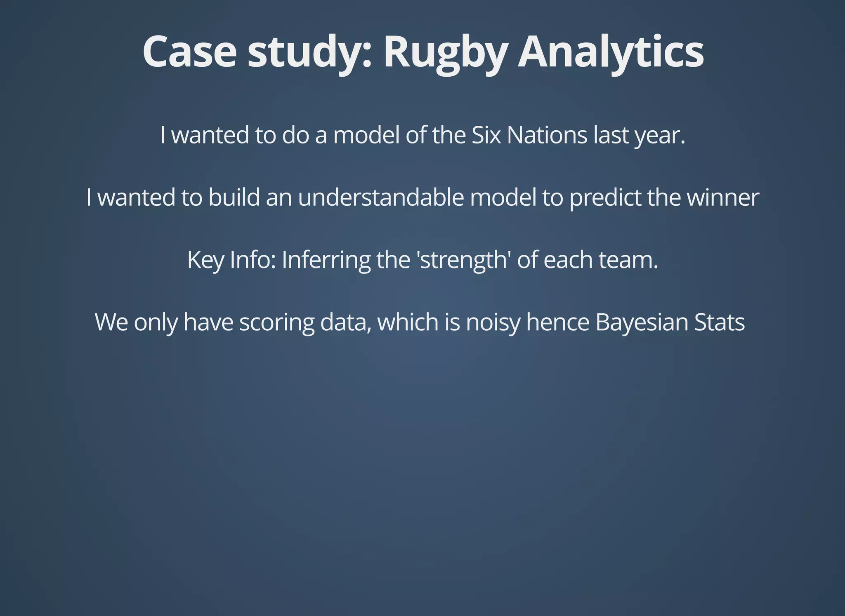Click the words 'each team.'
The width and height of the screenshot is (845, 616).
[601, 260]
